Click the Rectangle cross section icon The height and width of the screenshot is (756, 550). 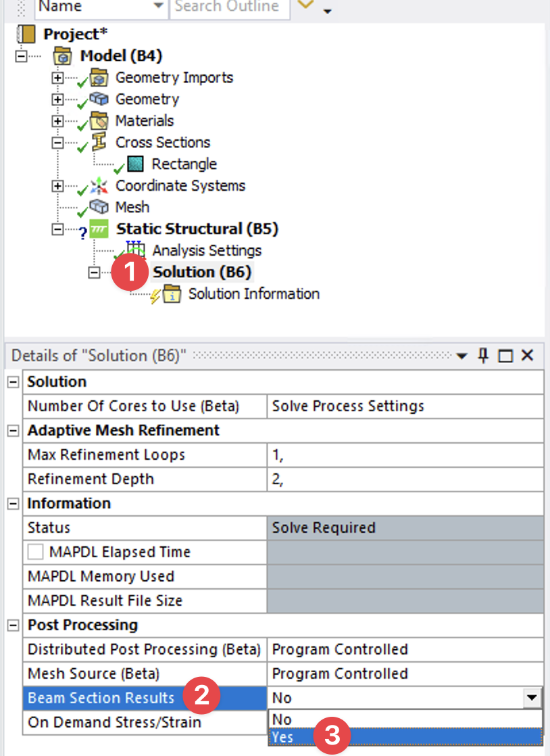coord(136,164)
